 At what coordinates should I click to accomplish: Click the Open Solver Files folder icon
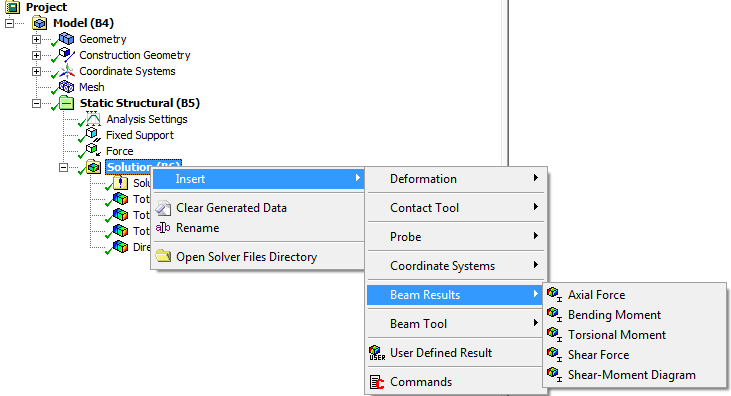click(163, 256)
